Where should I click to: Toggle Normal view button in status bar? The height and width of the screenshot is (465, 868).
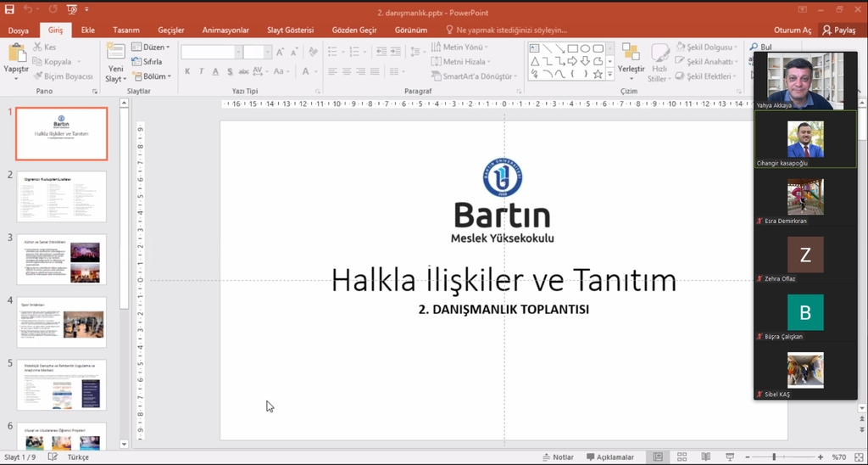[x=657, y=457]
